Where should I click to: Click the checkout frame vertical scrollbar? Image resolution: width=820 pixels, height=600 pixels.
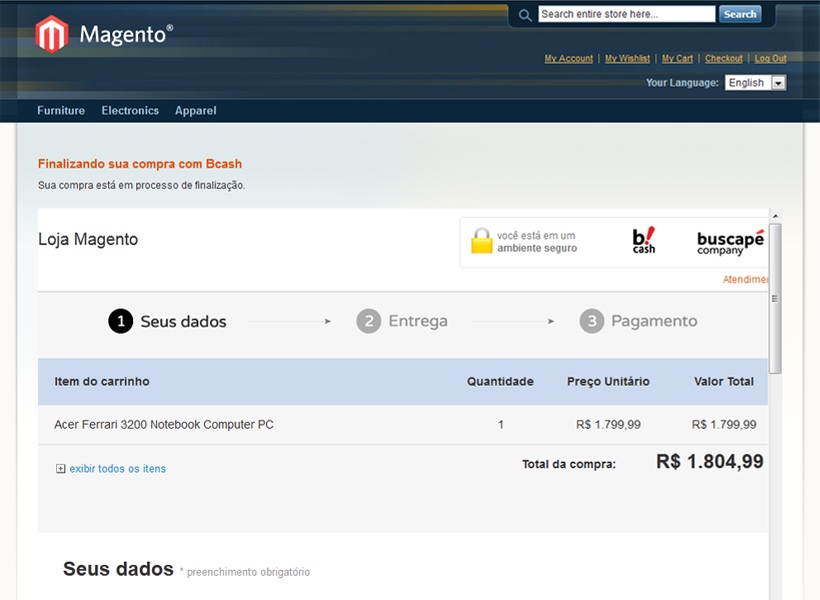775,300
